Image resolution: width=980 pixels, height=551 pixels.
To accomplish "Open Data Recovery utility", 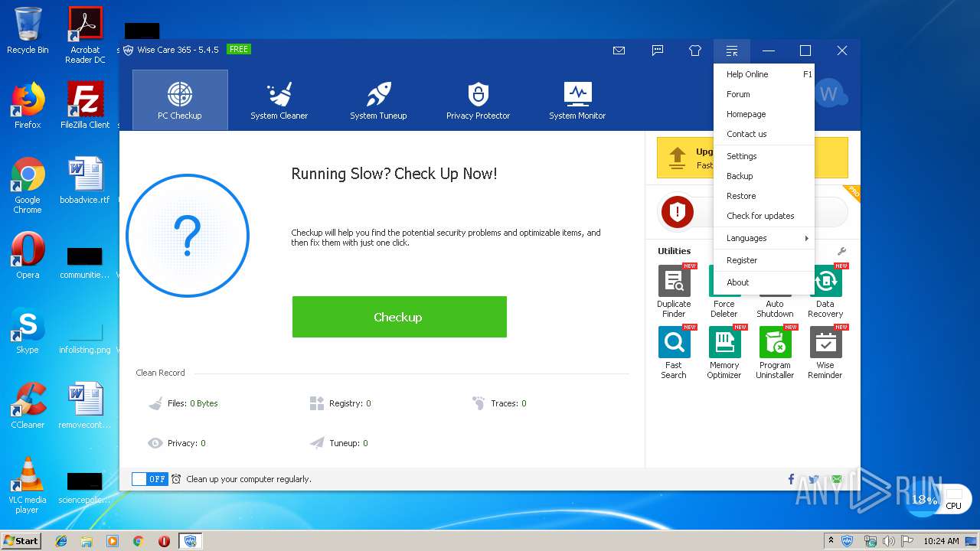I will (x=825, y=291).
